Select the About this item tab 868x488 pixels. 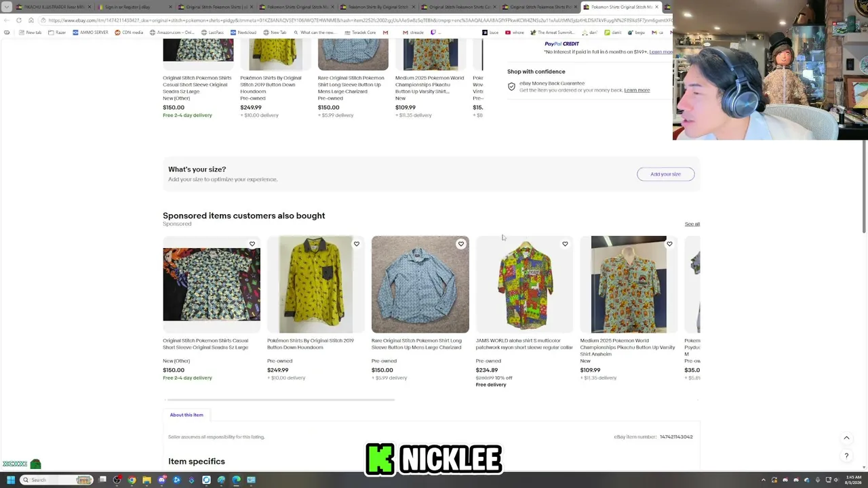point(186,415)
